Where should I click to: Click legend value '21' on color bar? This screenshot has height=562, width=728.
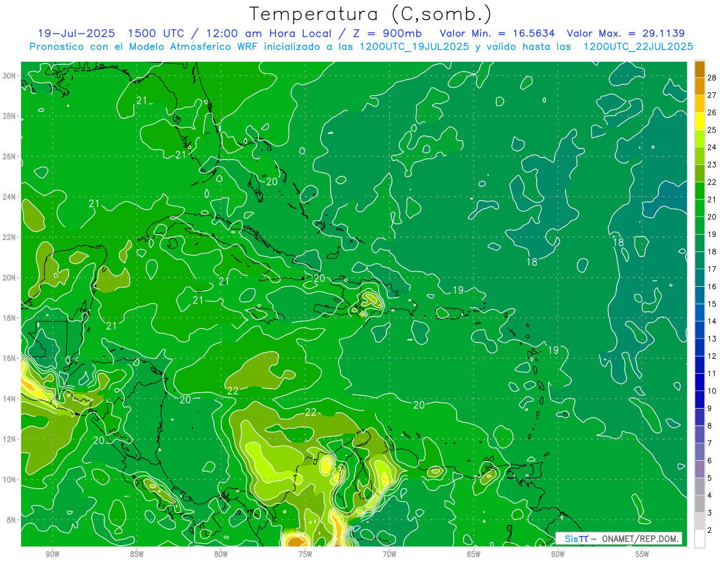coord(712,200)
